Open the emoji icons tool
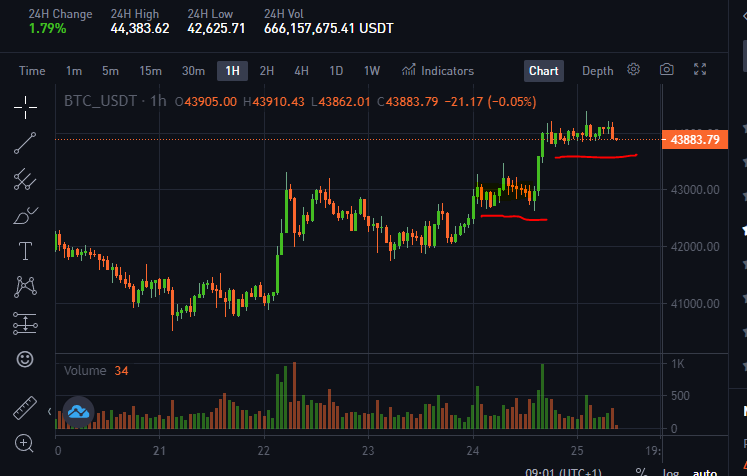The image size is (747, 476). [25, 359]
